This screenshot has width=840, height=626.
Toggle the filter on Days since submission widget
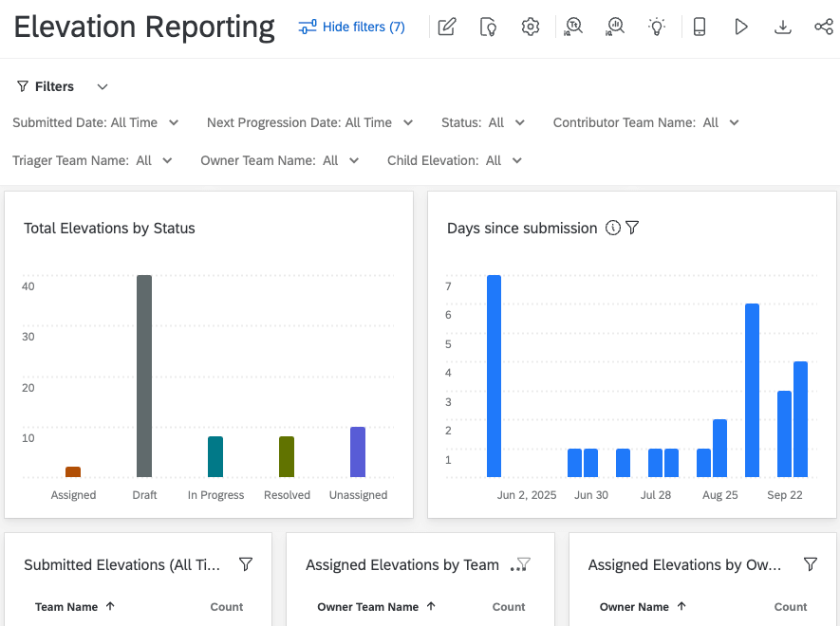pyautogui.click(x=631, y=228)
